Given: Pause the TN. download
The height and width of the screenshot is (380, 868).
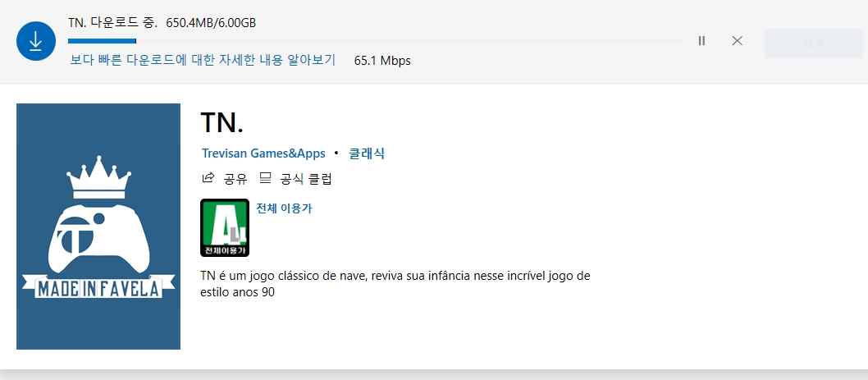Looking at the screenshot, I should click(701, 40).
